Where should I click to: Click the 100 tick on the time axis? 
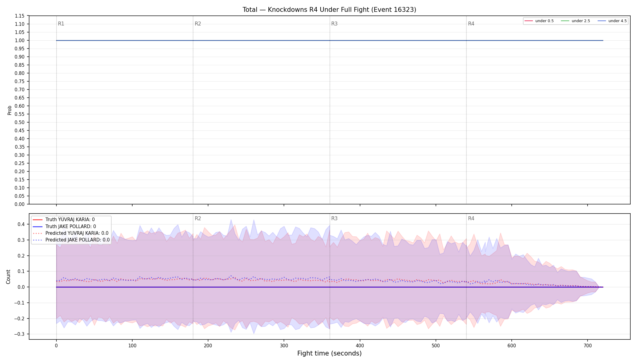pyautogui.click(x=132, y=345)
